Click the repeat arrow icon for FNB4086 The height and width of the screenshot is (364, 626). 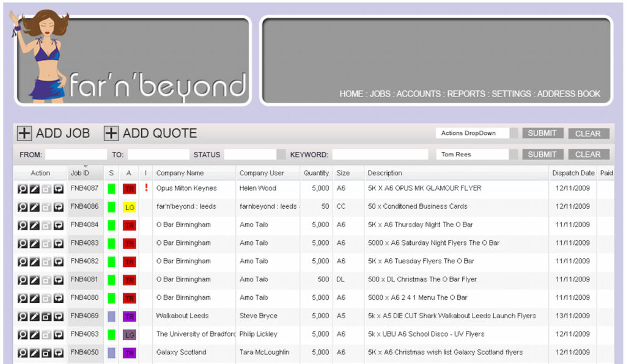(x=59, y=207)
